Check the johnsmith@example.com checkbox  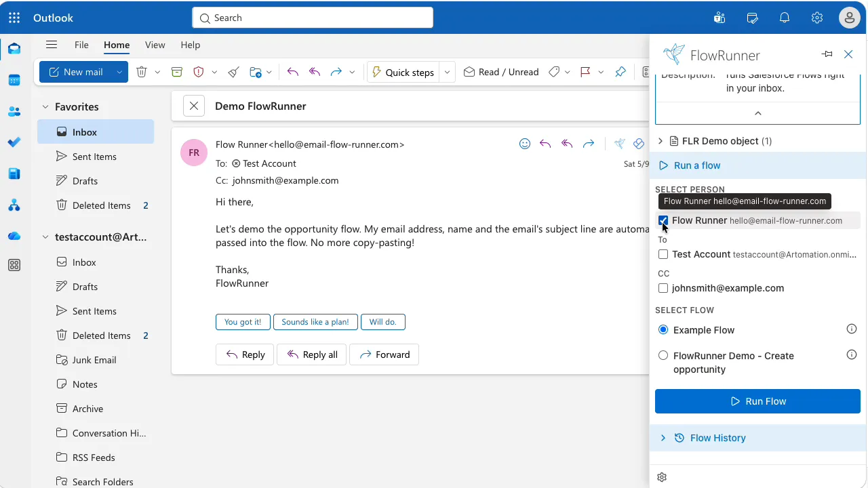point(663,288)
